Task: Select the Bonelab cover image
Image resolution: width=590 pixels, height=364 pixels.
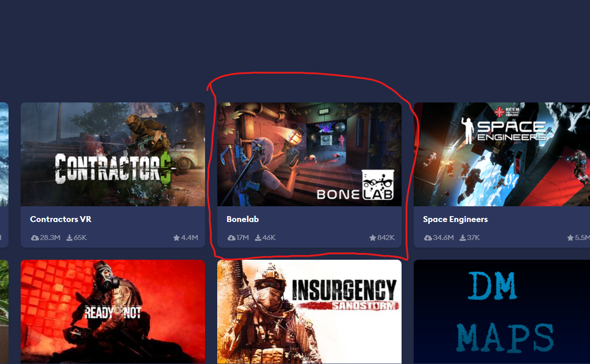Action: click(309, 154)
